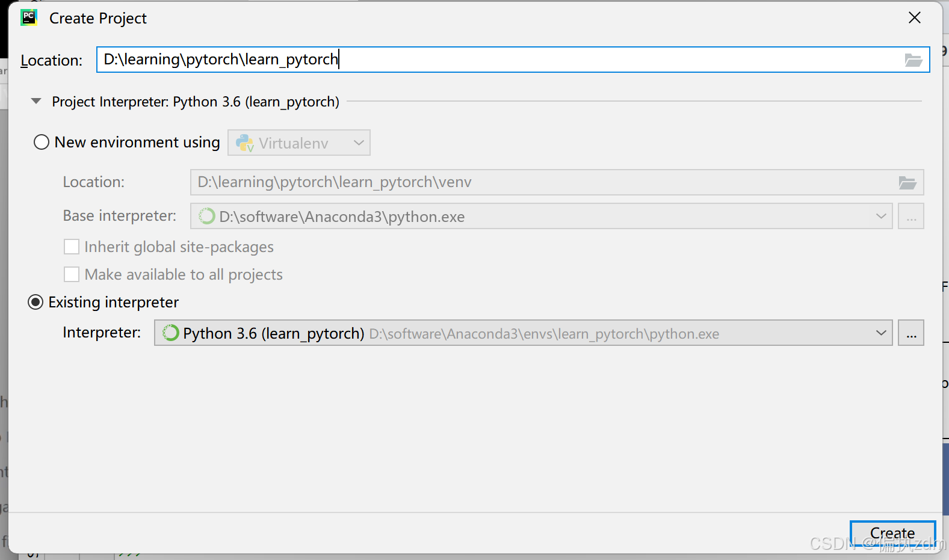The width and height of the screenshot is (949, 560).
Task: Click the Anaconda ring icon in Base interpreter
Action: pyautogui.click(x=207, y=217)
